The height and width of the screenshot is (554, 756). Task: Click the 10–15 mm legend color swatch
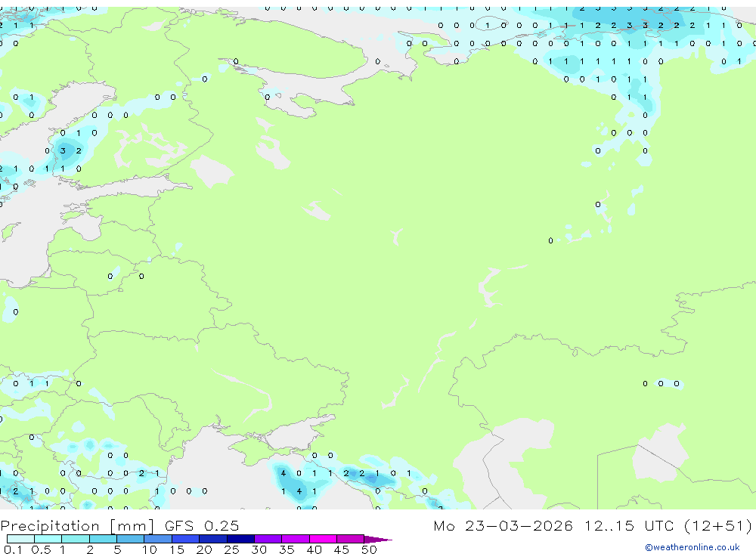pyautogui.click(x=158, y=539)
